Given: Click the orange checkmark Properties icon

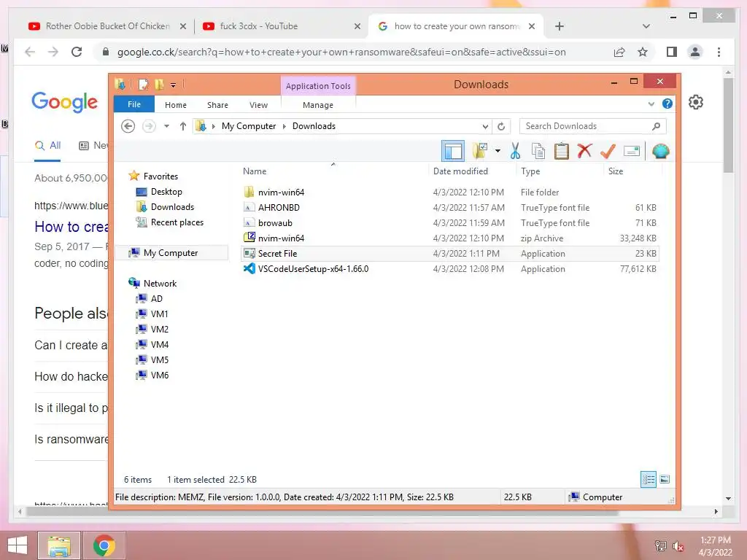Looking at the screenshot, I should point(608,151).
